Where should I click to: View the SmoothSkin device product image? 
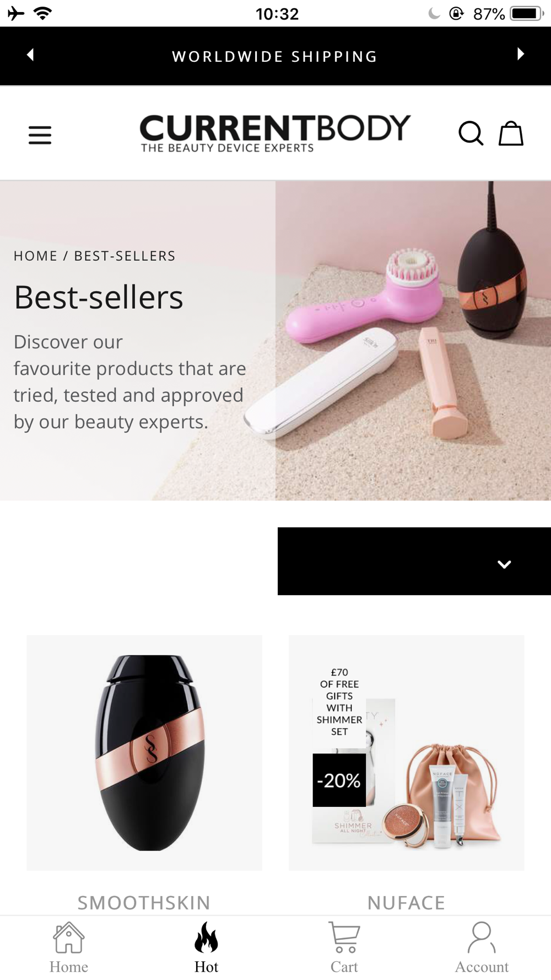(x=144, y=753)
